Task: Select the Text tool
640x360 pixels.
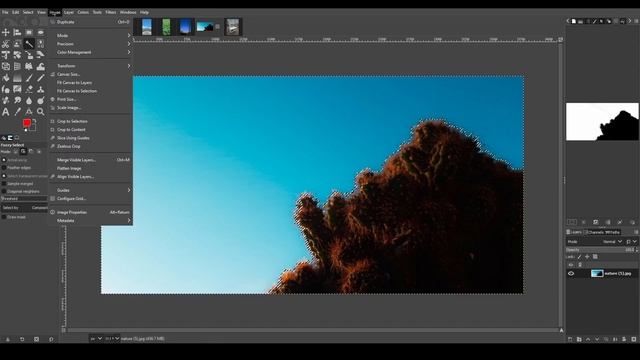Action: 6,112
